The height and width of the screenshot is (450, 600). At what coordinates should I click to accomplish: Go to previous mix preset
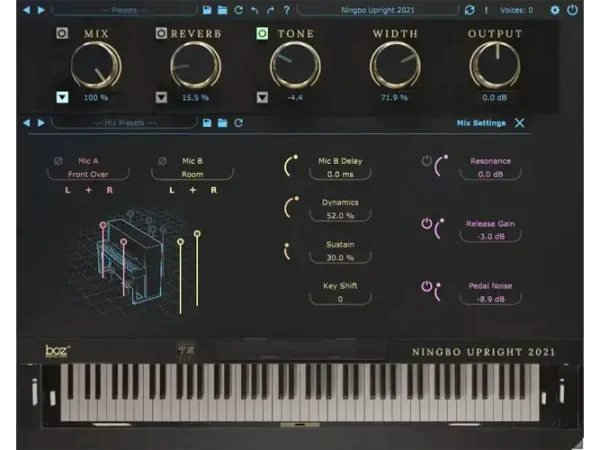click(26, 123)
